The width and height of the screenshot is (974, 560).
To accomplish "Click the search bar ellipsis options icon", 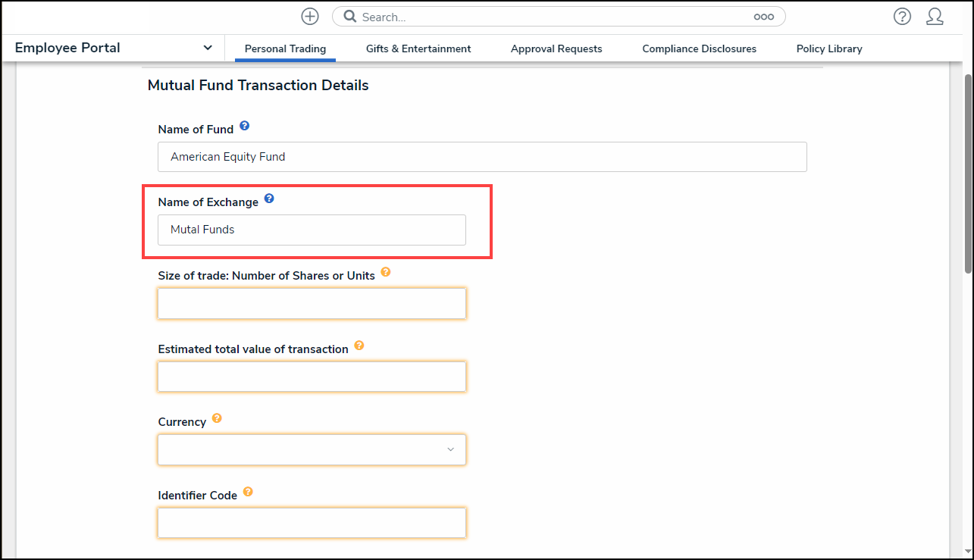I will click(x=763, y=17).
